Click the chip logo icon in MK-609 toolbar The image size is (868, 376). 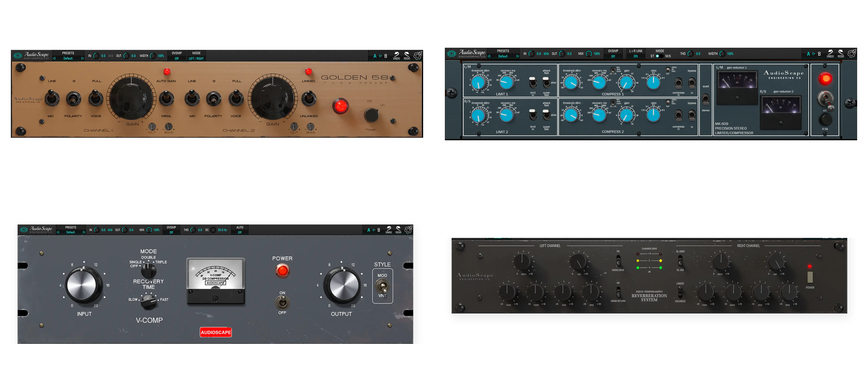pyautogui.click(x=452, y=54)
